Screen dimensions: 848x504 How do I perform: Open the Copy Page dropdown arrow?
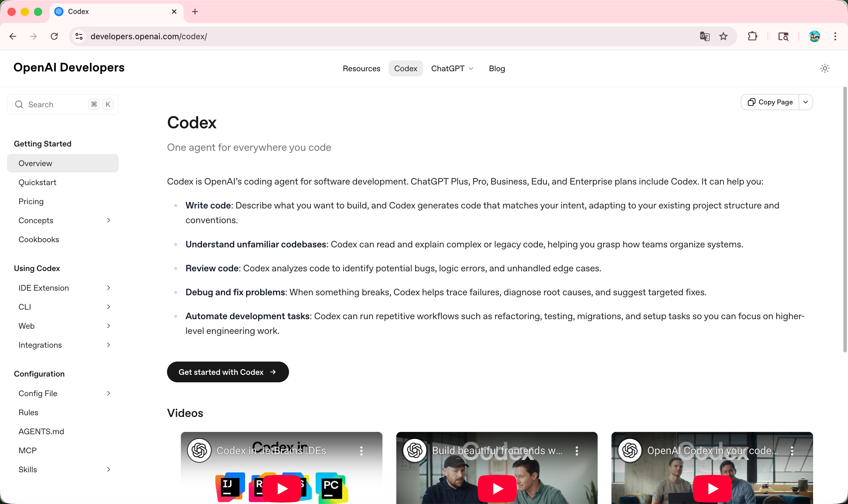[x=806, y=102]
